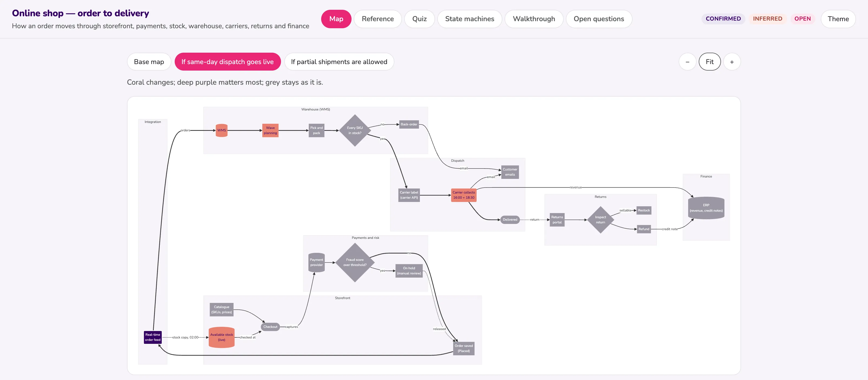Click the WMS database node
Viewport: 868px width, 380px height.
[221, 131]
